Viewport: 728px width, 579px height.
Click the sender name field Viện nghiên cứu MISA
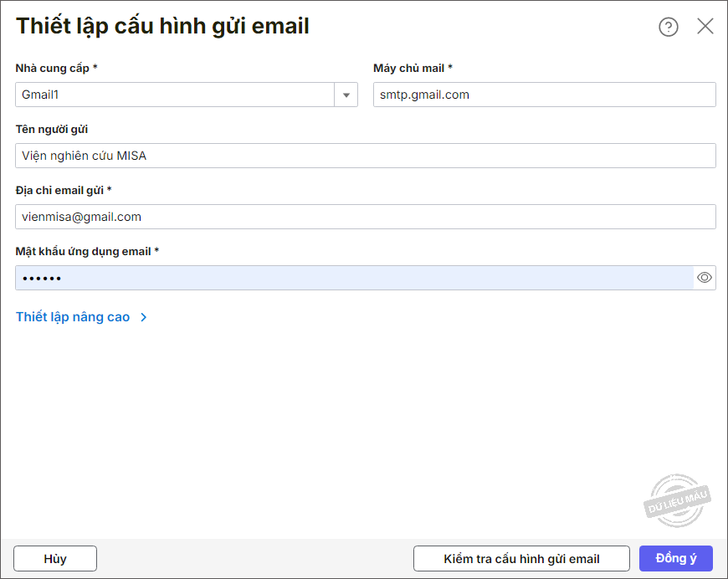point(365,156)
